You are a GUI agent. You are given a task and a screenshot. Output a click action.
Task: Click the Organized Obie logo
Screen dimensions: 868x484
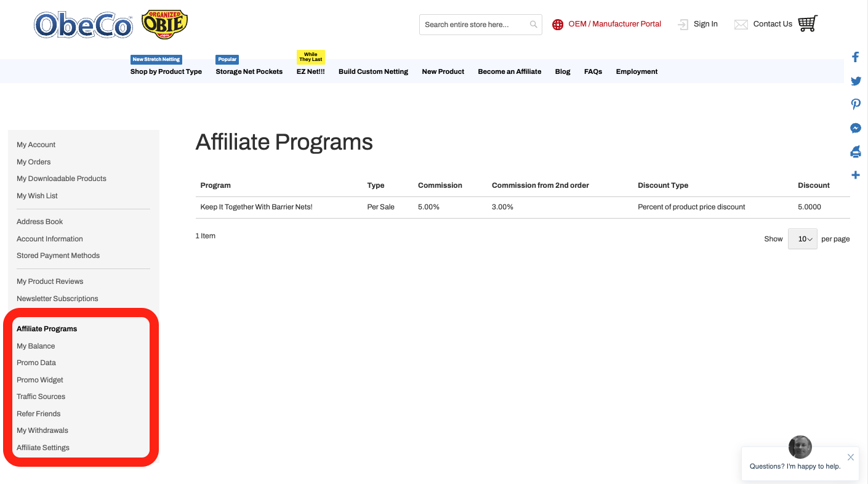pos(164,25)
